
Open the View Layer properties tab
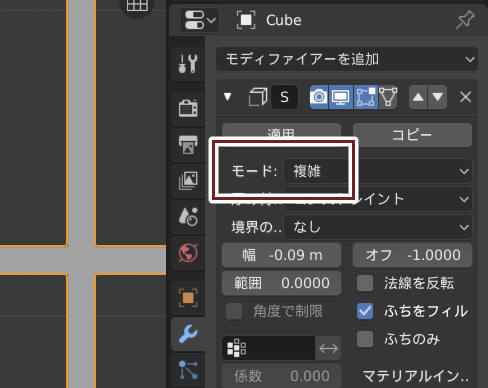188,180
